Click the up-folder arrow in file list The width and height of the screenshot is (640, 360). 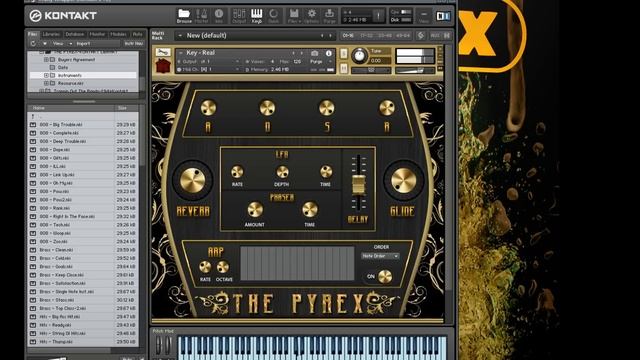[33, 116]
